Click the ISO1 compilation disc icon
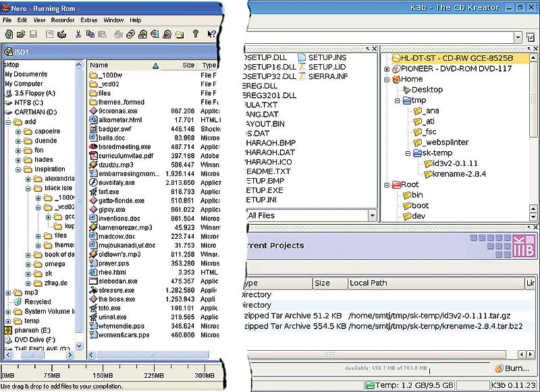This screenshot has width=540, height=392. (x=8, y=52)
